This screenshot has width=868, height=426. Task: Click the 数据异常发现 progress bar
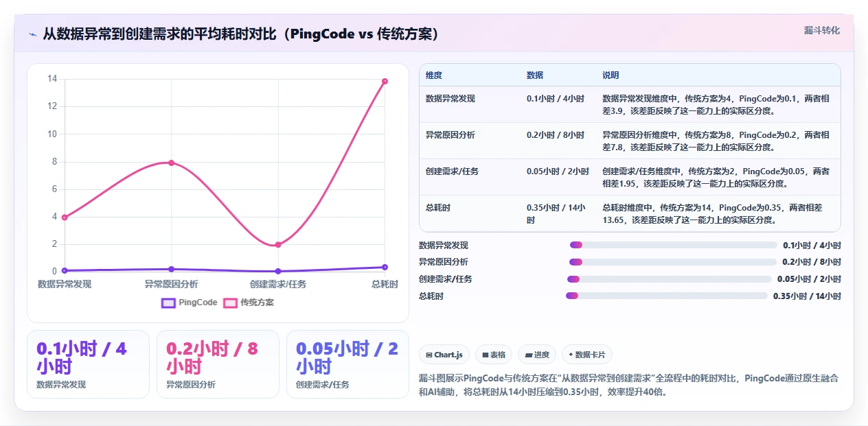click(x=674, y=245)
